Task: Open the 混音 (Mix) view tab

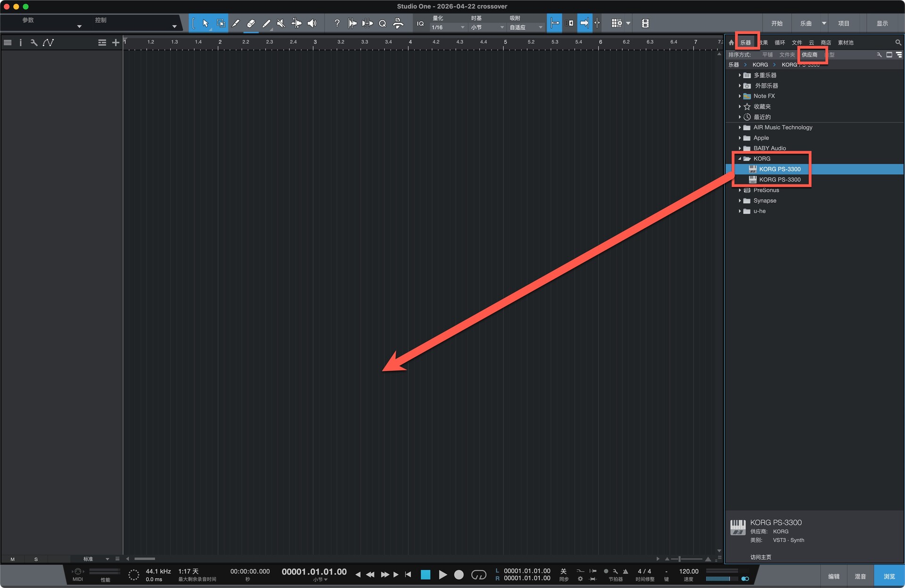Action: (860, 576)
